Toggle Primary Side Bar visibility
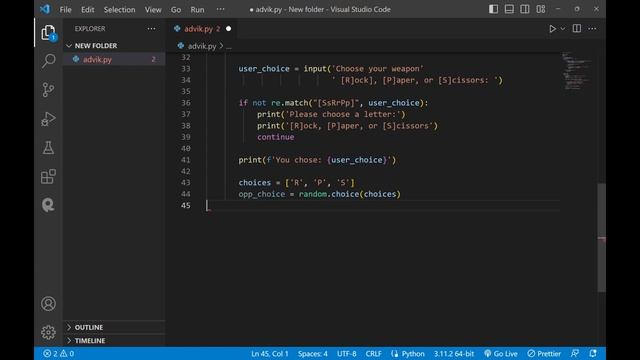The height and width of the screenshot is (360, 640). click(x=493, y=9)
